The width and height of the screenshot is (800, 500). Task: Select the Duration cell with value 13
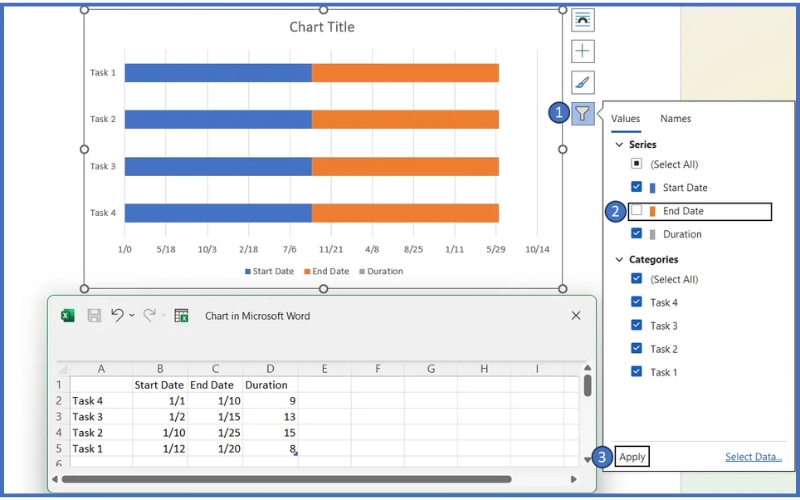270,417
